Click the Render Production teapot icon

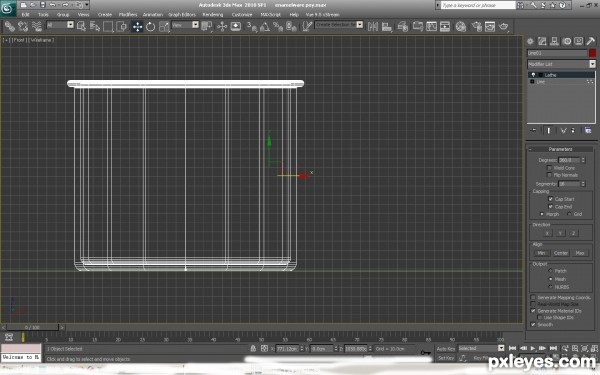tap(504, 26)
